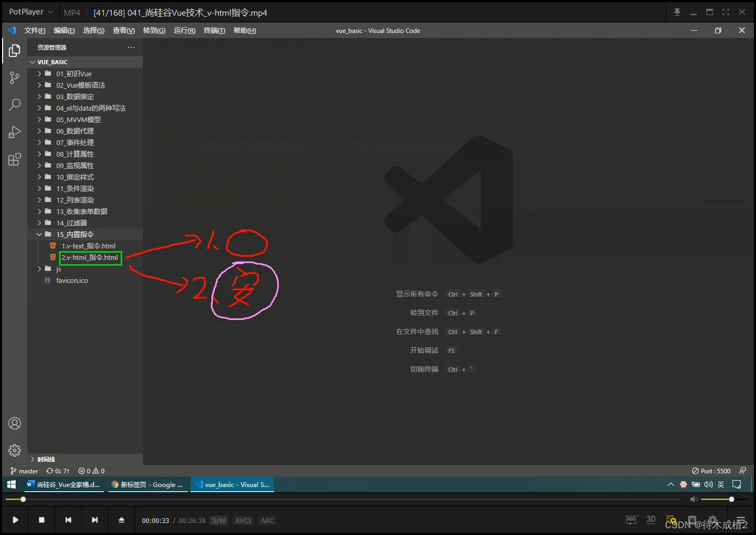Click the AVC1 video codec label

pos(243,520)
